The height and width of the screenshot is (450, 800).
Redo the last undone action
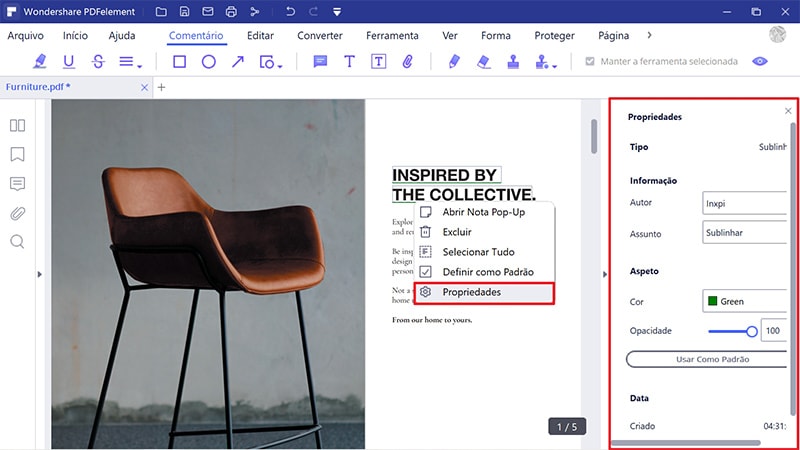[313, 11]
